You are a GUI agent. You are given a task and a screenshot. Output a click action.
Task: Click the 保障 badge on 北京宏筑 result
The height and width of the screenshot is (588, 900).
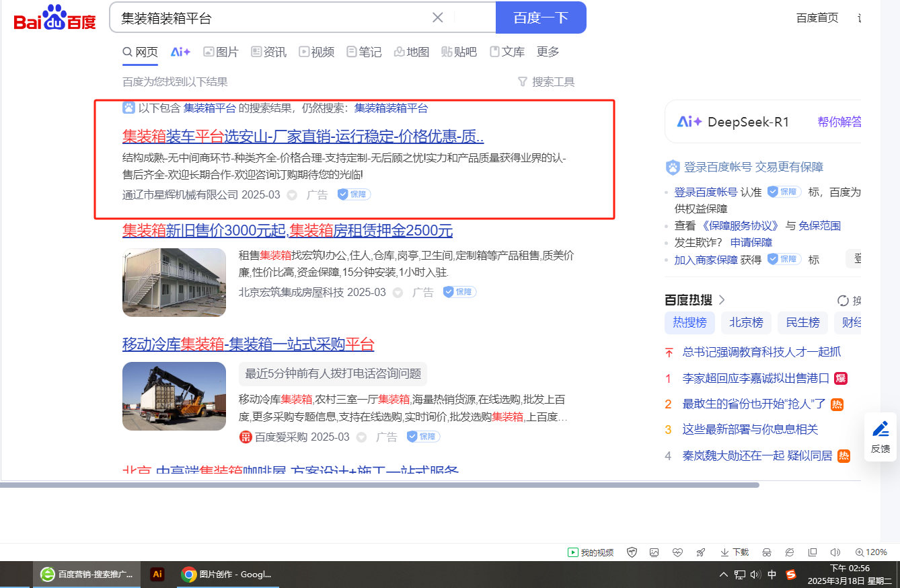coord(459,292)
